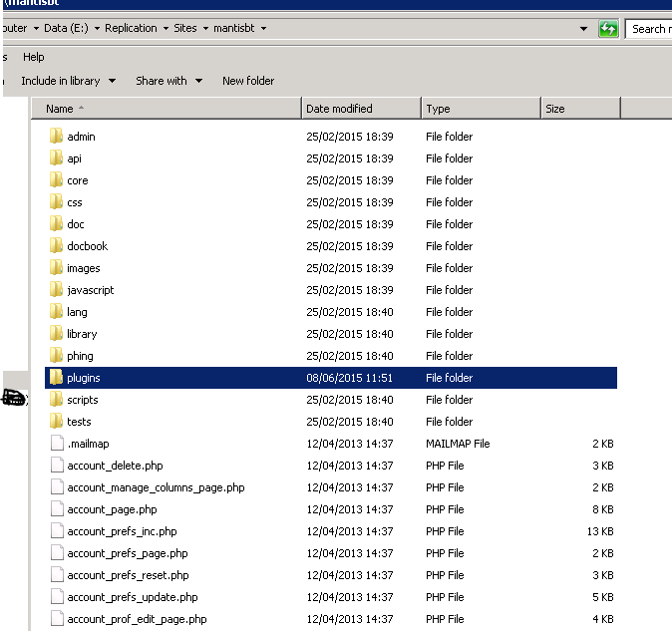Click the account_page.php file icon

(57, 509)
